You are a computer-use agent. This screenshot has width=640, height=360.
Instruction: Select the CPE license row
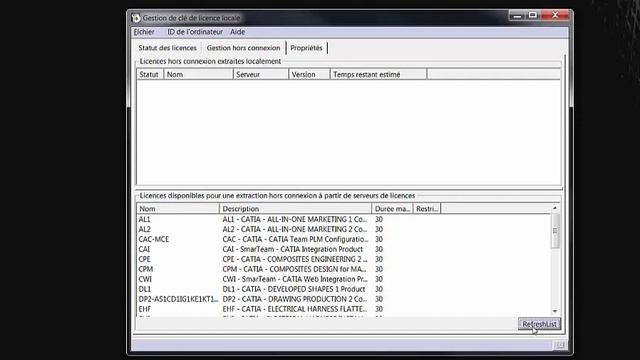coord(344,259)
